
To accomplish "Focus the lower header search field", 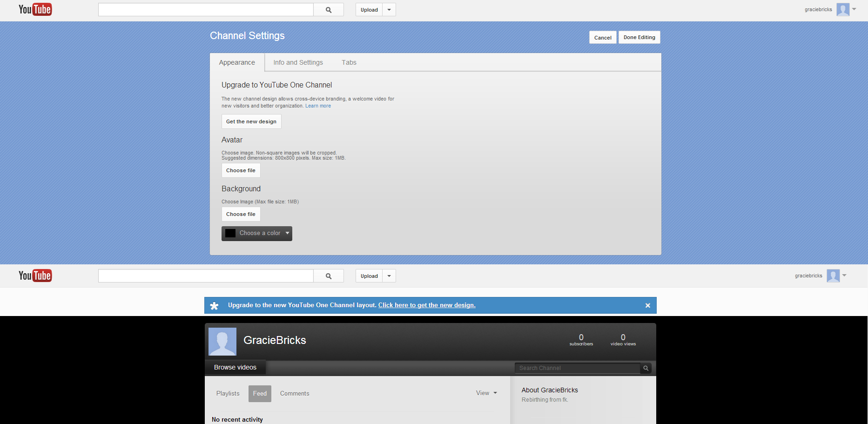I will coord(206,276).
